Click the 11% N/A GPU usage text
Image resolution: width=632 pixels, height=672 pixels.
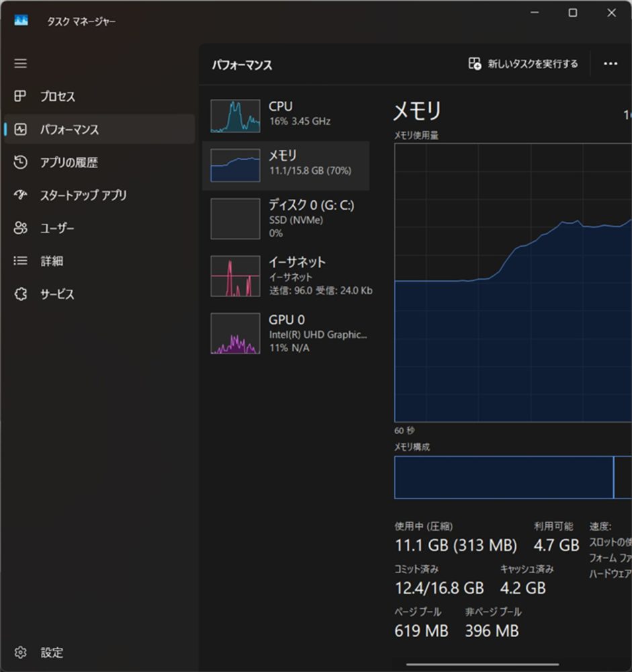(289, 348)
